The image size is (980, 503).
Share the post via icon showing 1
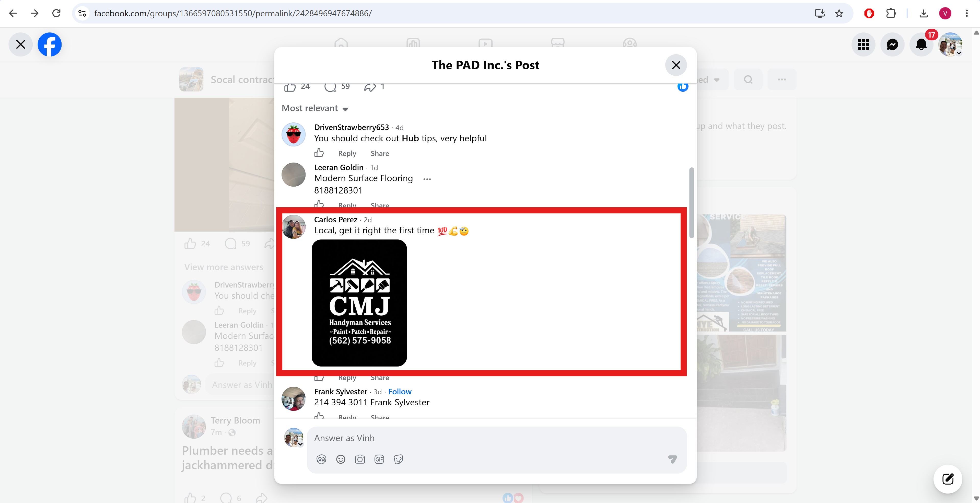click(x=370, y=87)
